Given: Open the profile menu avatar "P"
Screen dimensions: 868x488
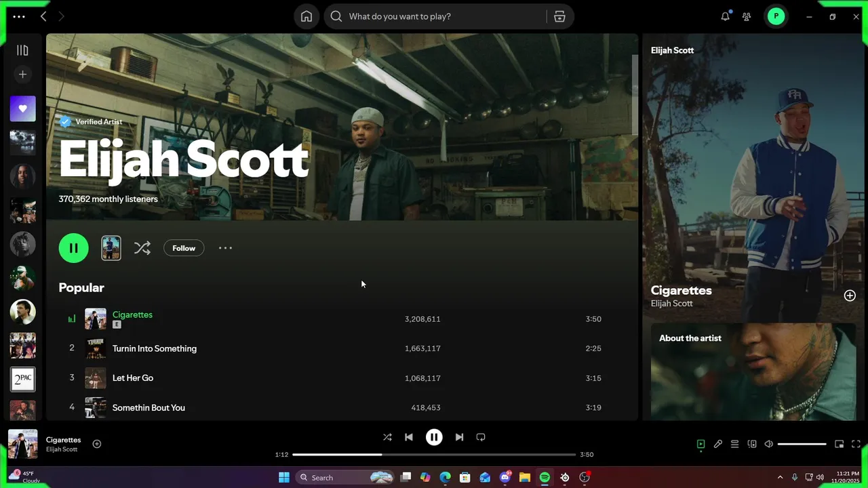Looking at the screenshot, I should 776,16.
